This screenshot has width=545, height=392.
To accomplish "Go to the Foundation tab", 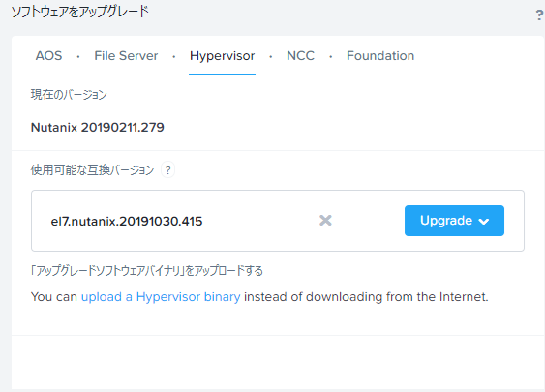I will 380,55.
